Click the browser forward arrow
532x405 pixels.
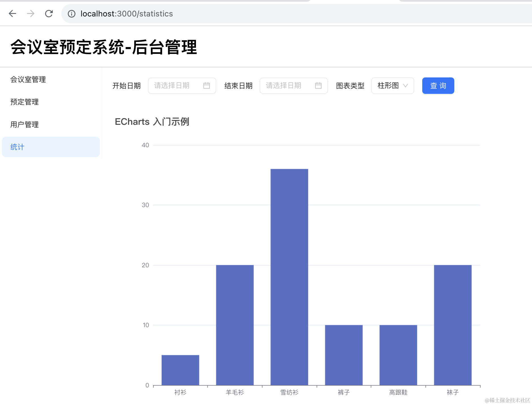pos(31,14)
